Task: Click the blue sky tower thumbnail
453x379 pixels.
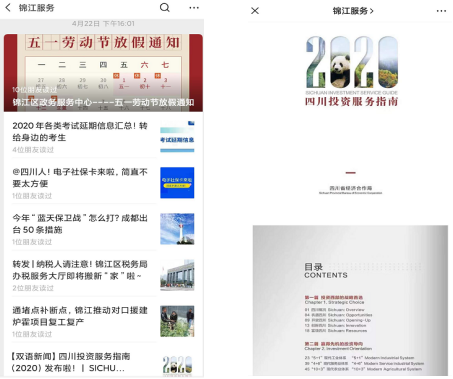Action: pos(177,229)
